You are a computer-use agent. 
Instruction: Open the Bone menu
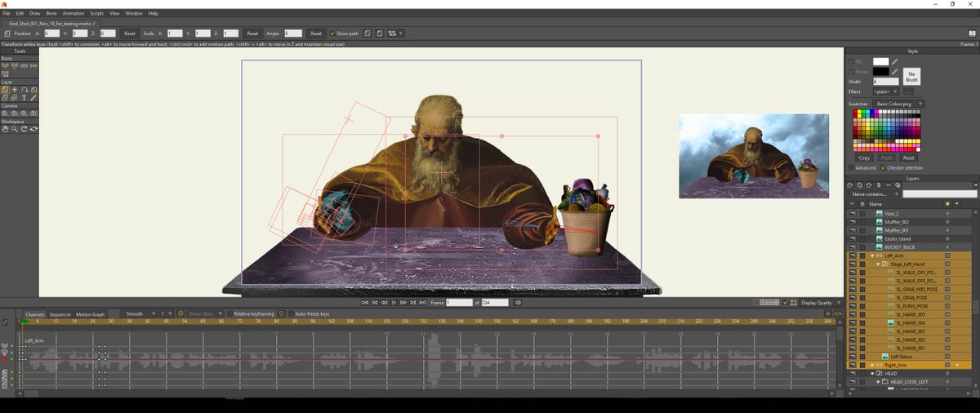point(51,13)
